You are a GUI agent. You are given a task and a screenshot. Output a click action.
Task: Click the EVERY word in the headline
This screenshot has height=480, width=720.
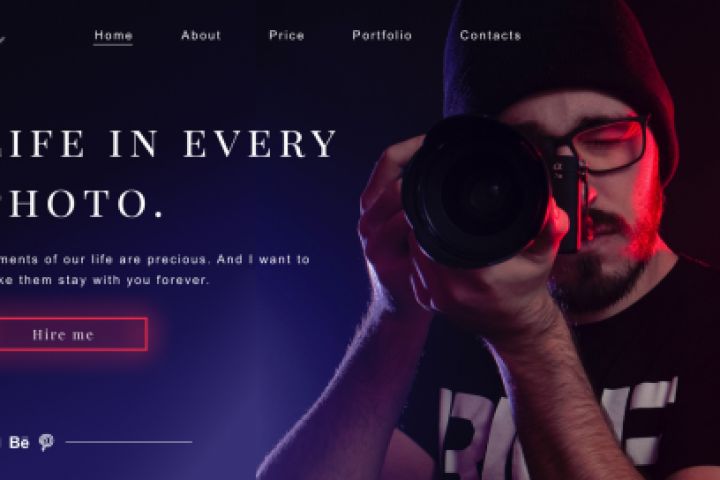point(260,144)
